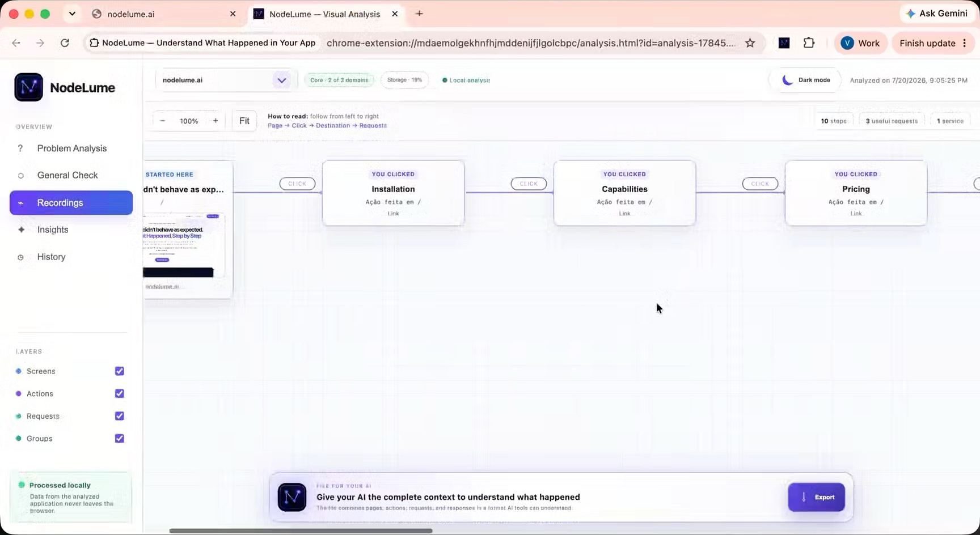Viewport: 980px width, 535px height.
Task: Click the Core 2 of 3 domains badge
Action: (339, 80)
